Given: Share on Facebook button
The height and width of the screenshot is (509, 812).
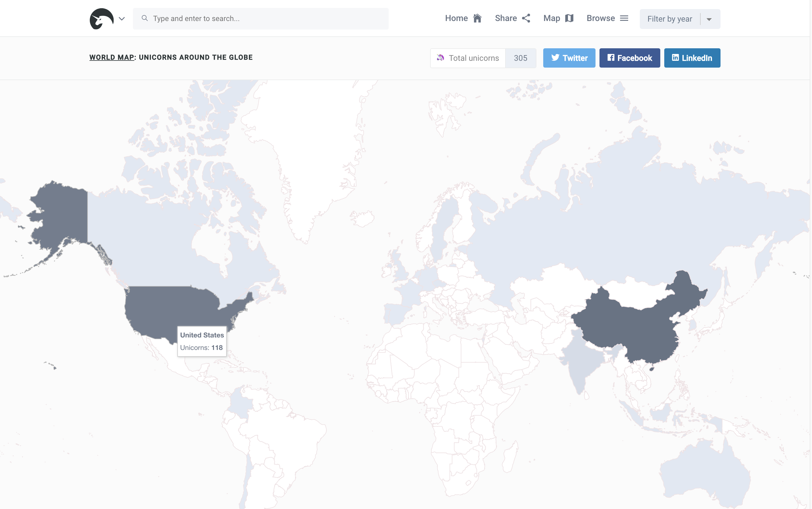Looking at the screenshot, I should point(630,58).
